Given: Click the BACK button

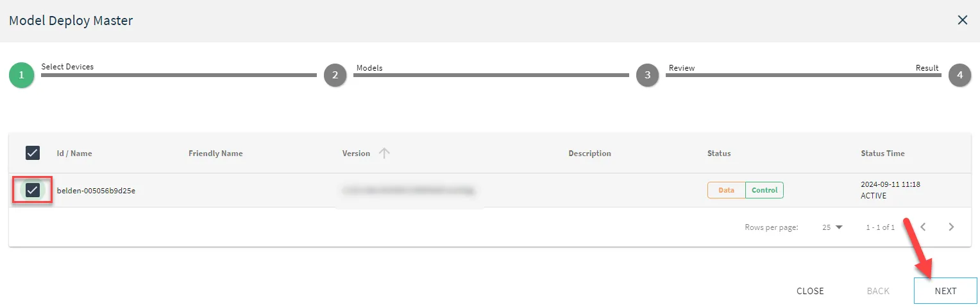Looking at the screenshot, I should (878, 291).
